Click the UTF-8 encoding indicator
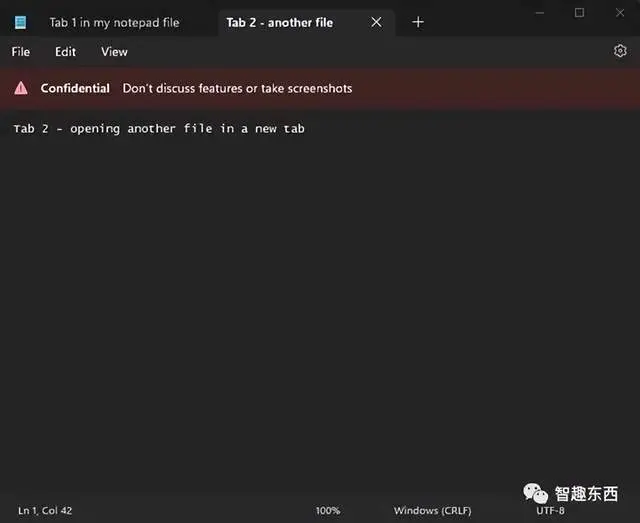Viewport: 640px width, 523px height. point(550,511)
